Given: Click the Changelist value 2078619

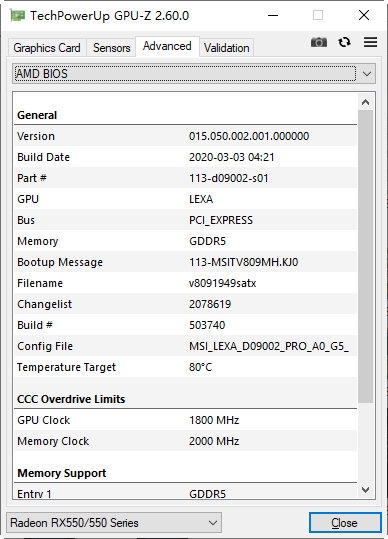Looking at the screenshot, I should pos(210,304).
